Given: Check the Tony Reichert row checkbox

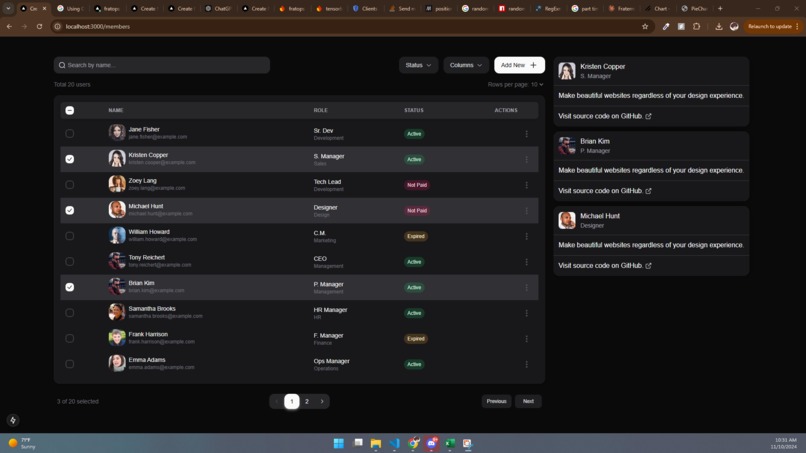Looking at the screenshot, I should (69, 262).
